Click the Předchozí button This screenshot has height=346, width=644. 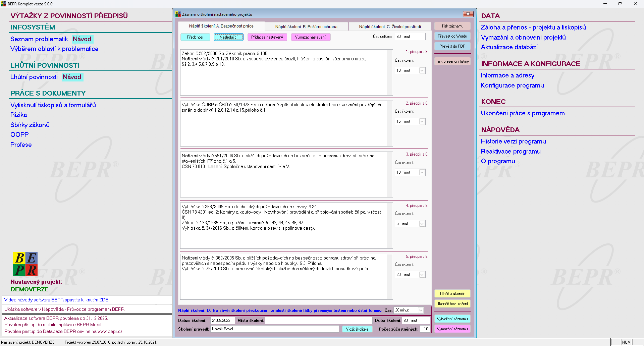pos(195,37)
